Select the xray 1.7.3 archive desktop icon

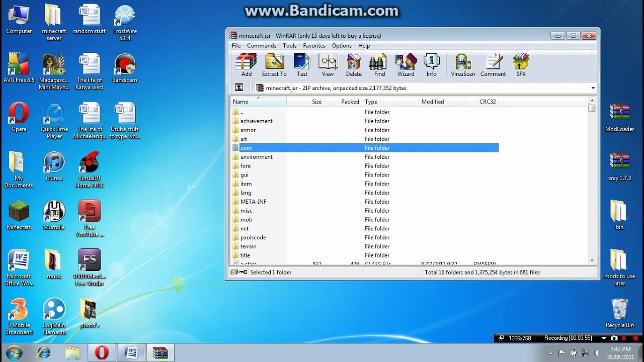619,167
